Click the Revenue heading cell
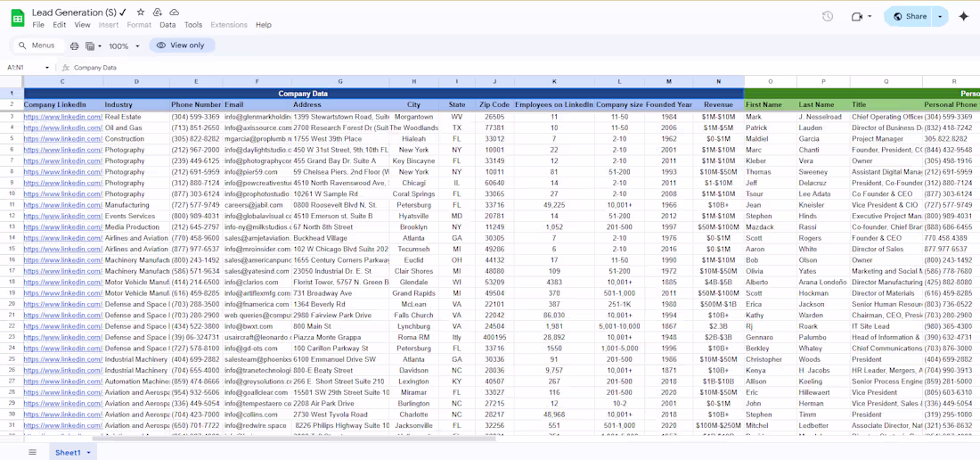Image resolution: width=980 pixels, height=460 pixels. [x=718, y=105]
